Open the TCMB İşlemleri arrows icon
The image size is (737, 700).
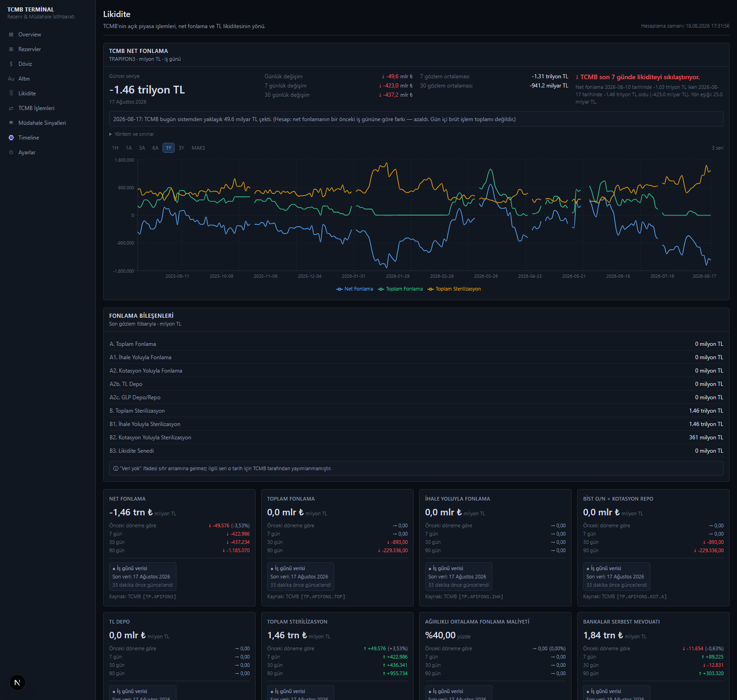(x=11, y=108)
